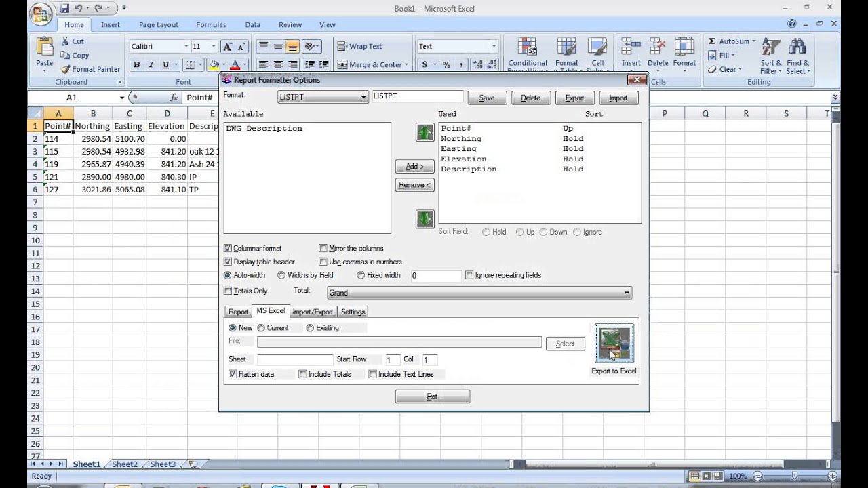
Task: Select Sheet2 worksheet tab
Action: 125,464
